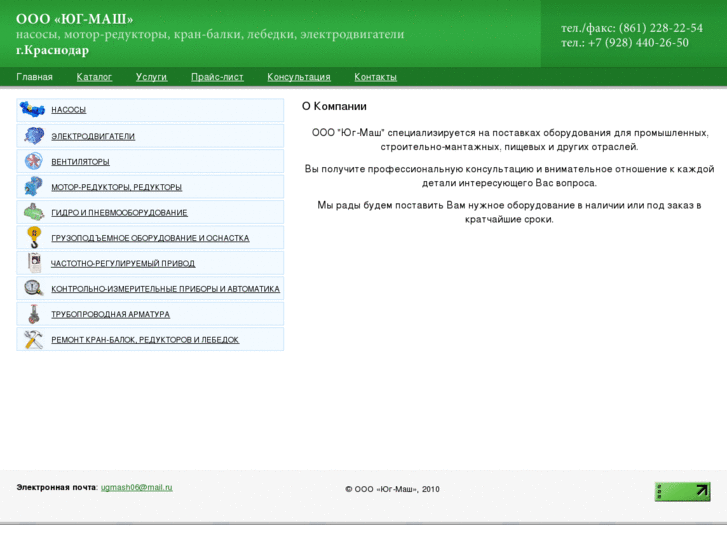Click the pressure gauge icon
The width and height of the screenshot is (727, 545).
pos(33,288)
